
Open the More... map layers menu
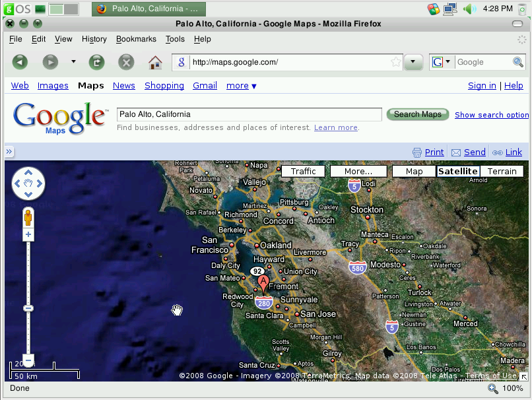click(358, 172)
